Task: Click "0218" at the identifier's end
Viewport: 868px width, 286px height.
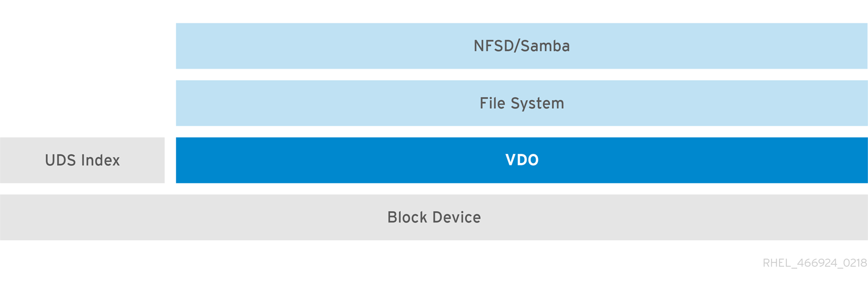Action: [855, 263]
